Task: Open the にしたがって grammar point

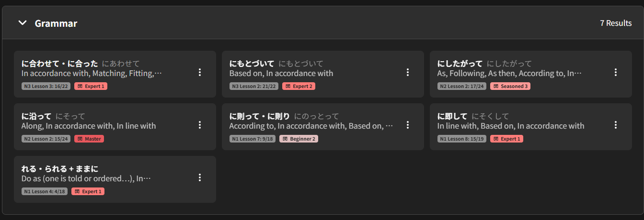Action: click(531, 74)
